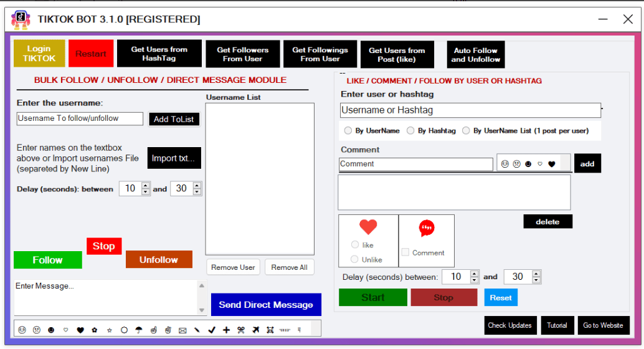Pick black heart emoji beside Comment field
The width and height of the screenshot is (644, 349).
[552, 164]
